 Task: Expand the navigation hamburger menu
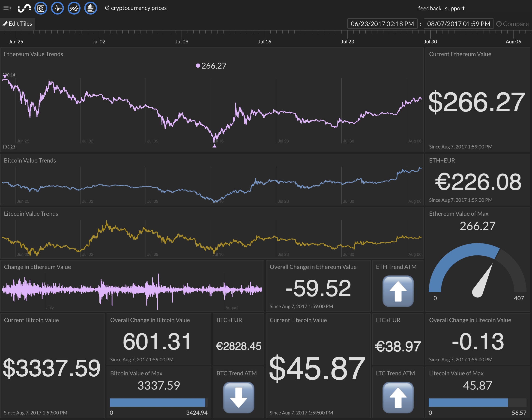click(x=6, y=8)
